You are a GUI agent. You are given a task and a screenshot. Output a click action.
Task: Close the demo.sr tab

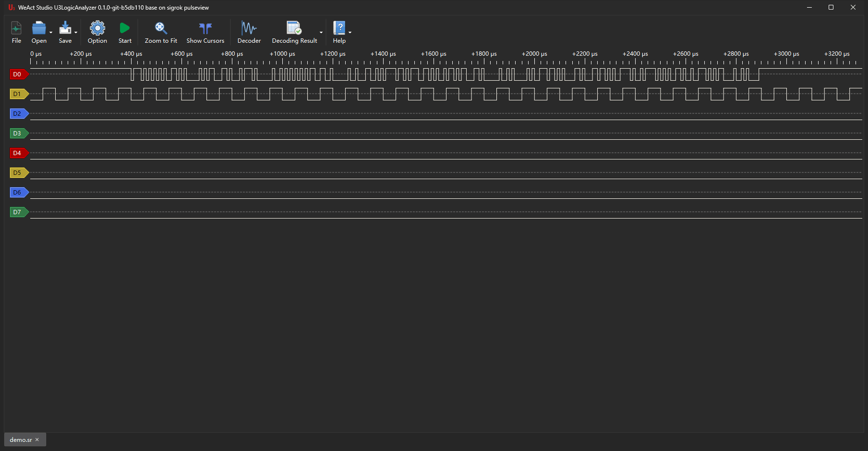(x=37, y=439)
